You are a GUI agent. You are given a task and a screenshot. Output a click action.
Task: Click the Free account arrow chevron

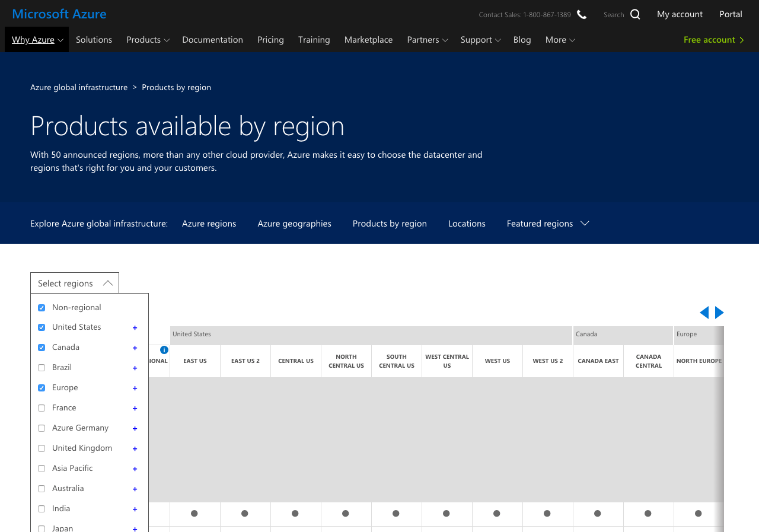click(x=742, y=40)
